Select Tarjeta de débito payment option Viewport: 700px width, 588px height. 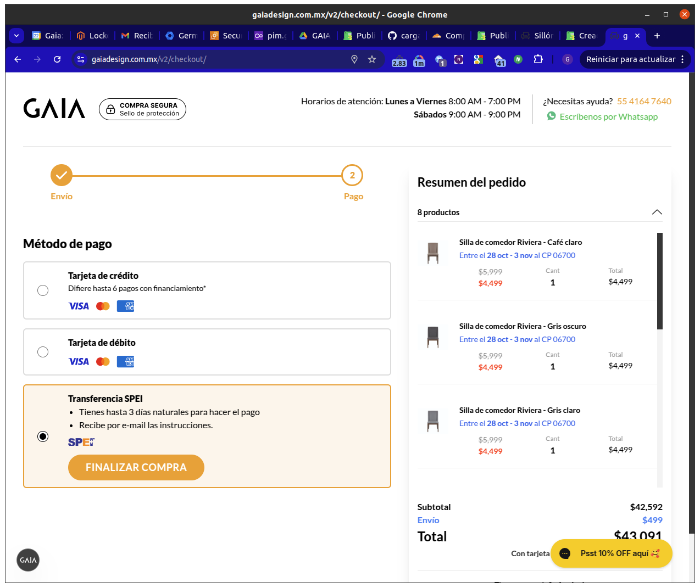coord(43,352)
